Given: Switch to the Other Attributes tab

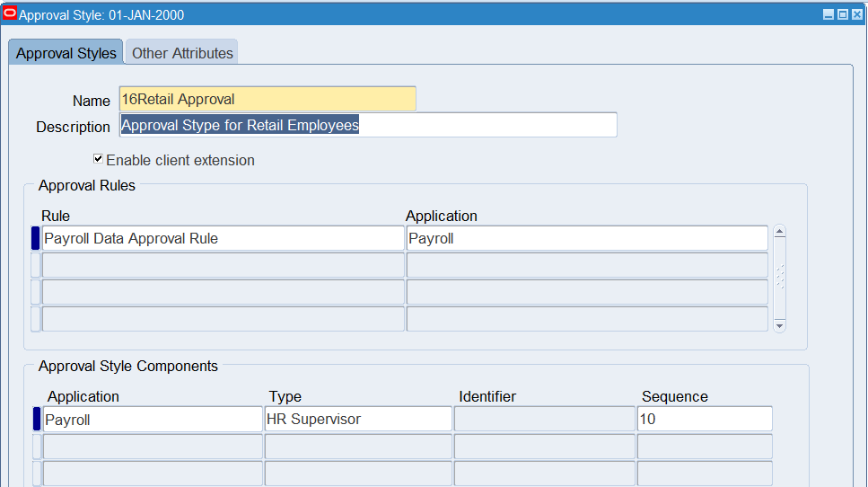Looking at the screenshot, I should point(182,53).
